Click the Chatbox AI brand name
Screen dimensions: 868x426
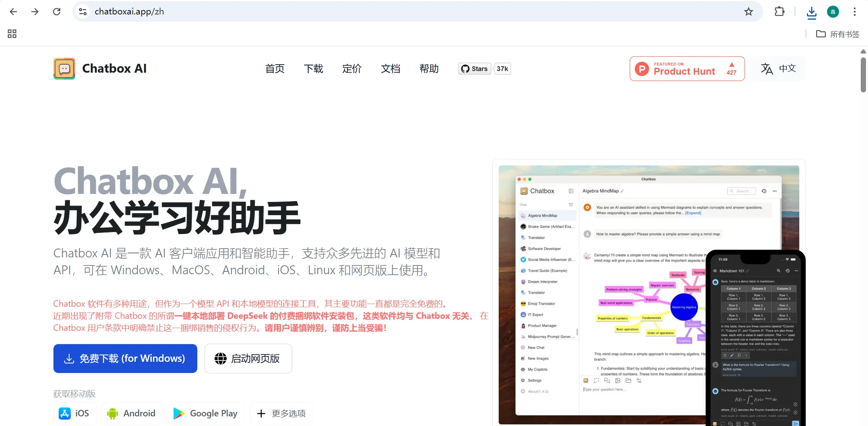(x=115, y=69)
